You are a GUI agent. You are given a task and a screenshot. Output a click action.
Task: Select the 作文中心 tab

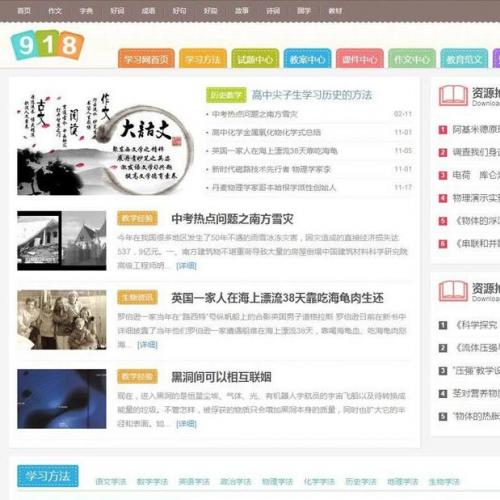(x=412, y=59)
